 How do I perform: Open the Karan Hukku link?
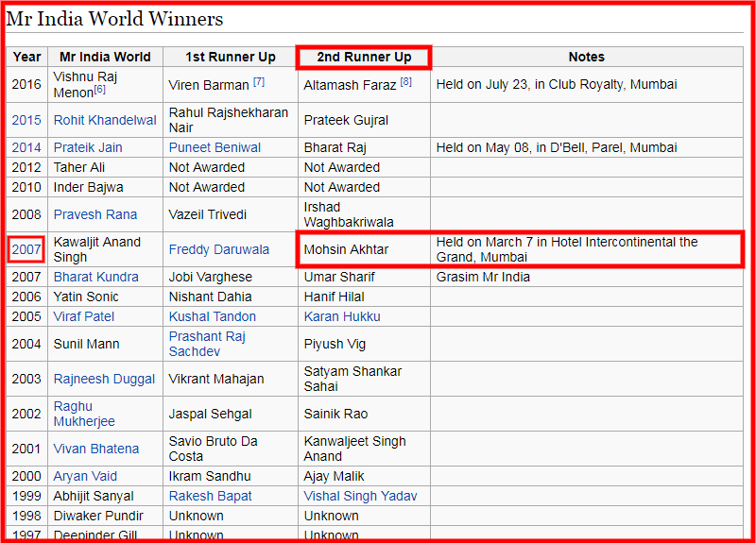click(342, 316)
